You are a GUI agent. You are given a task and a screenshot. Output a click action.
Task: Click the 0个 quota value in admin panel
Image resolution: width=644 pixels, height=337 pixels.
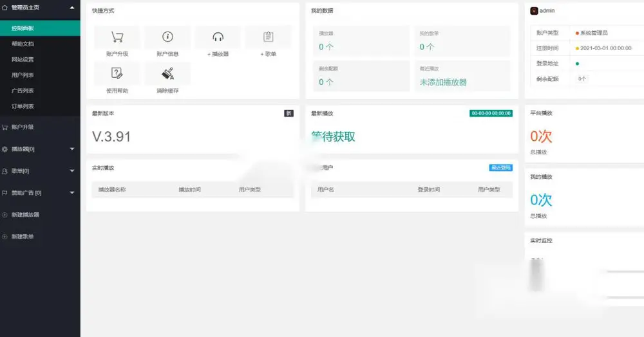[x=582, y=78]
